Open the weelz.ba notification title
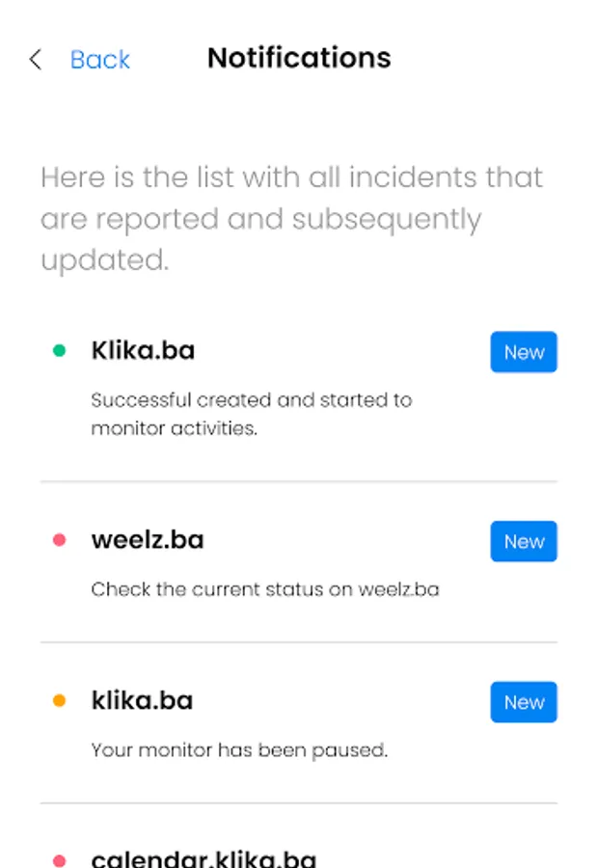This screenshot has height=868, width=597. pyautogui.click(x=147, y=539)
